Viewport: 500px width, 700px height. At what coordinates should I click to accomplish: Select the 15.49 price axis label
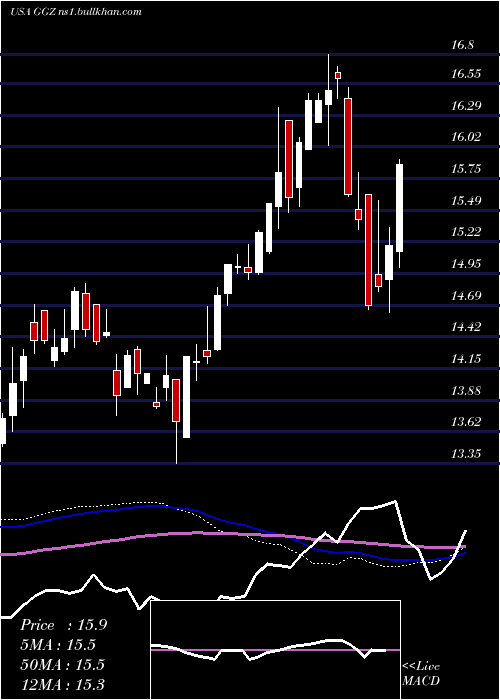click(x=466, y=201)
